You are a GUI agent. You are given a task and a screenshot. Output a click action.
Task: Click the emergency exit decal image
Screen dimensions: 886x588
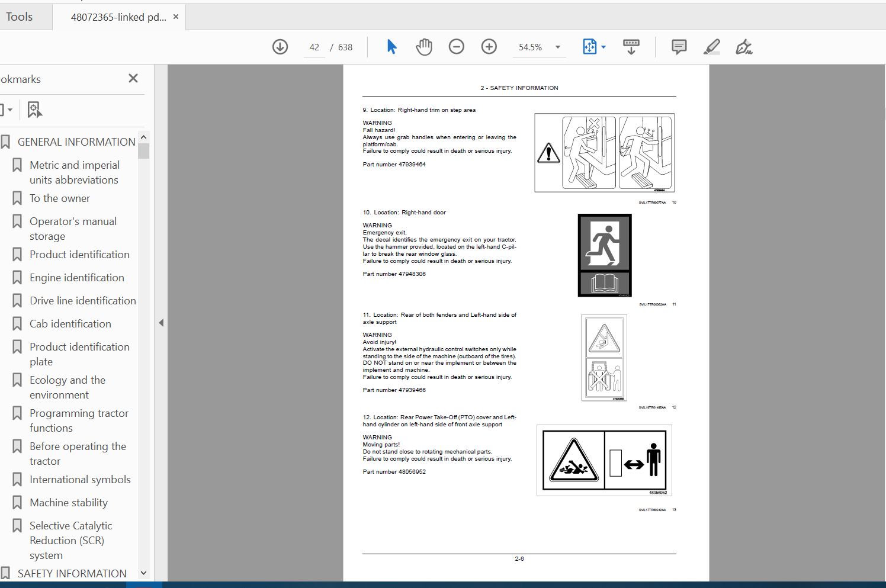604,255
